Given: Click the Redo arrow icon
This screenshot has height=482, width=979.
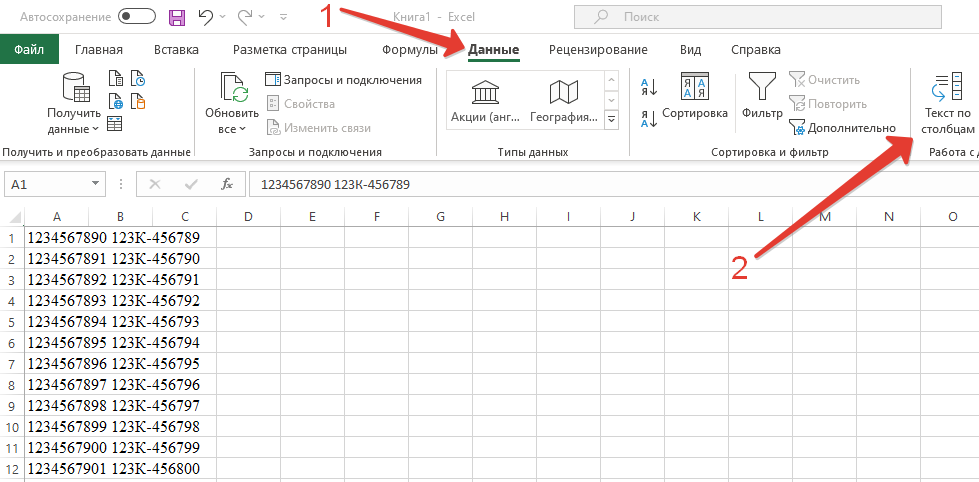Looking at the screenshot, I should (245, 17).
